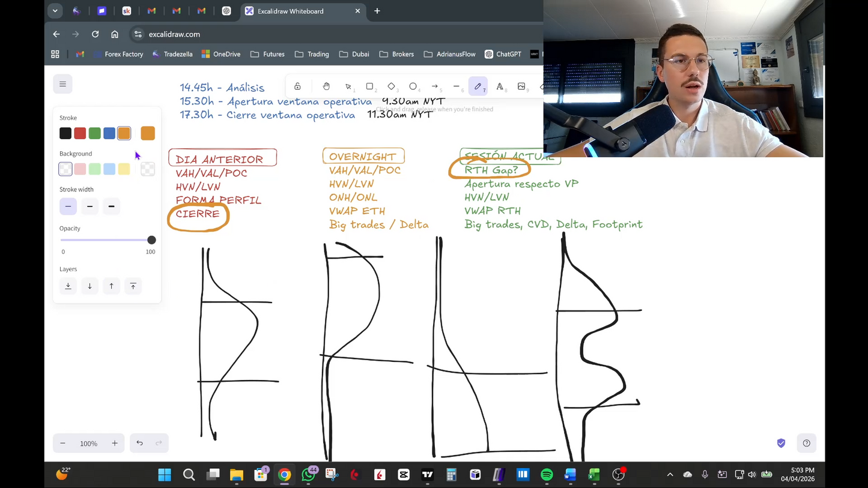Open the background color picker swatch
Viewport: 868px width, 488px height.
(x=148, y=169)
